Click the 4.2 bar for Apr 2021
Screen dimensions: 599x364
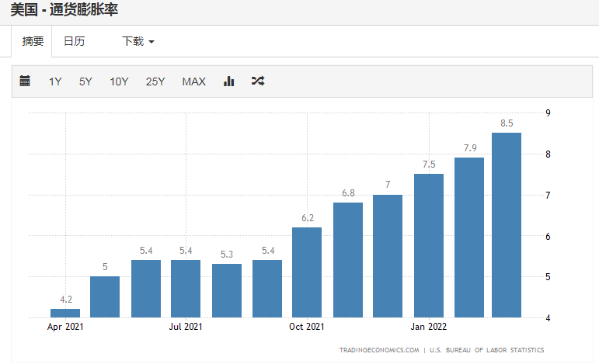pos(65,313)
